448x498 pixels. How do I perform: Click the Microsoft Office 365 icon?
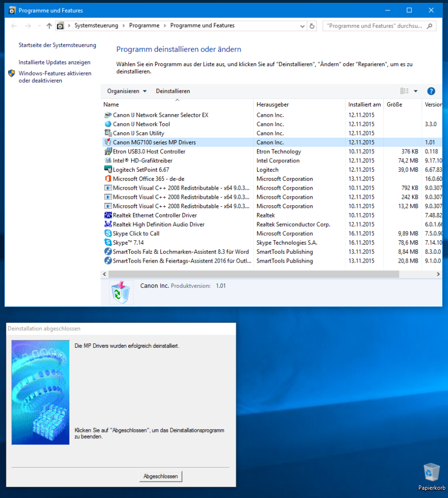pos(108,179)
